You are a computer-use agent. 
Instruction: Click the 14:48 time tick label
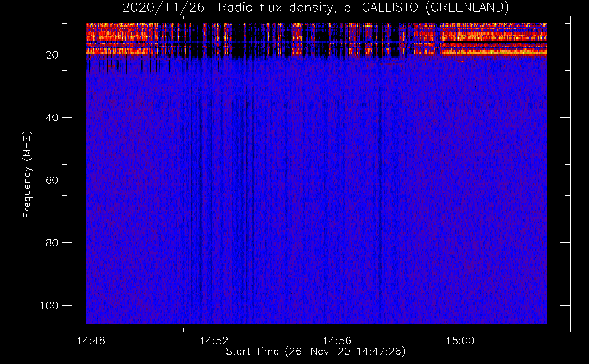tap(91, 341)
